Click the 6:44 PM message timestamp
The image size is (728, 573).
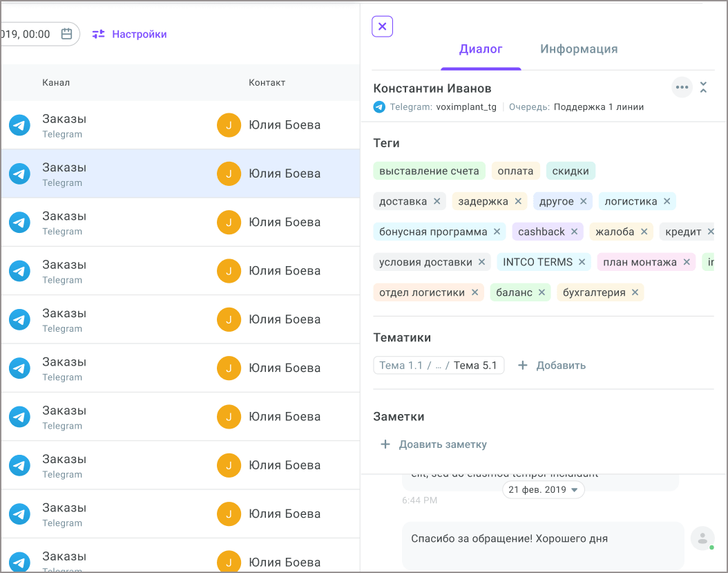click(x=420, y=500)
